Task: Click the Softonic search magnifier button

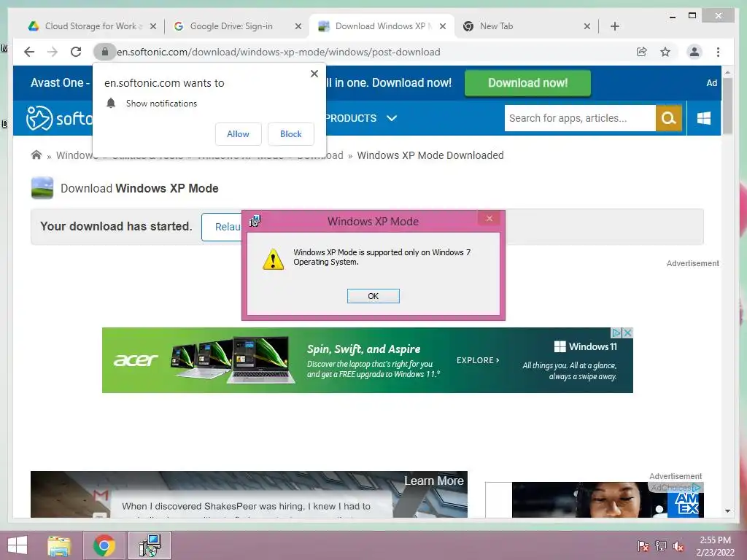Action: click(669, 118)
